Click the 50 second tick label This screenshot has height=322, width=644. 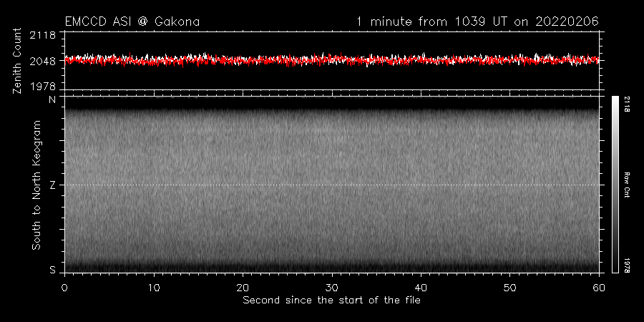[509, 288]
